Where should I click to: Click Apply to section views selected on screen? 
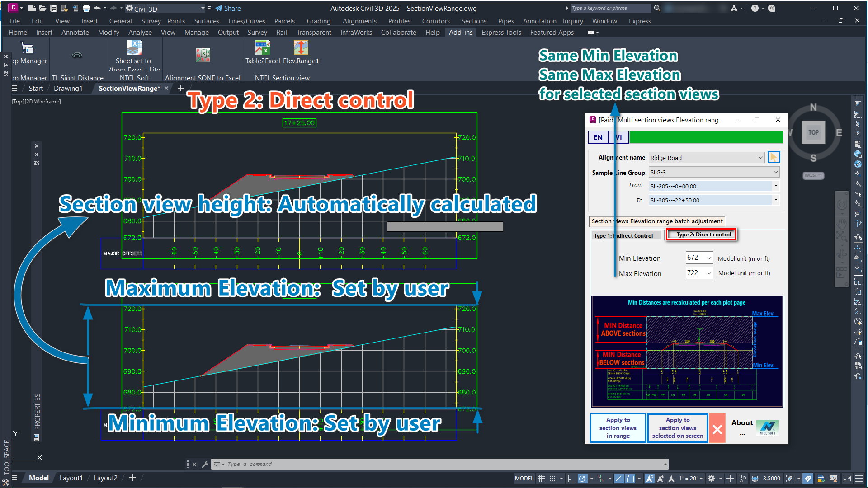click(677, 427)
